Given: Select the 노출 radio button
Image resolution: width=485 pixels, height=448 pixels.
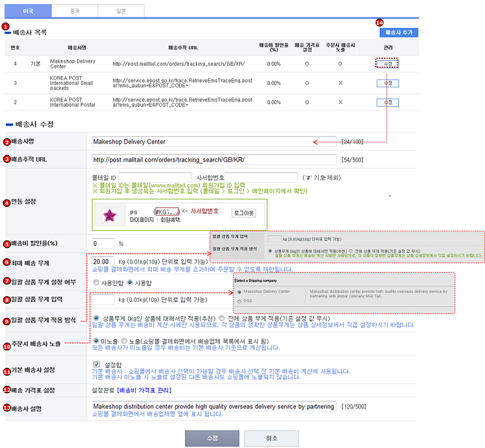Looking at the screenshot, I should [x=123, y=340].
